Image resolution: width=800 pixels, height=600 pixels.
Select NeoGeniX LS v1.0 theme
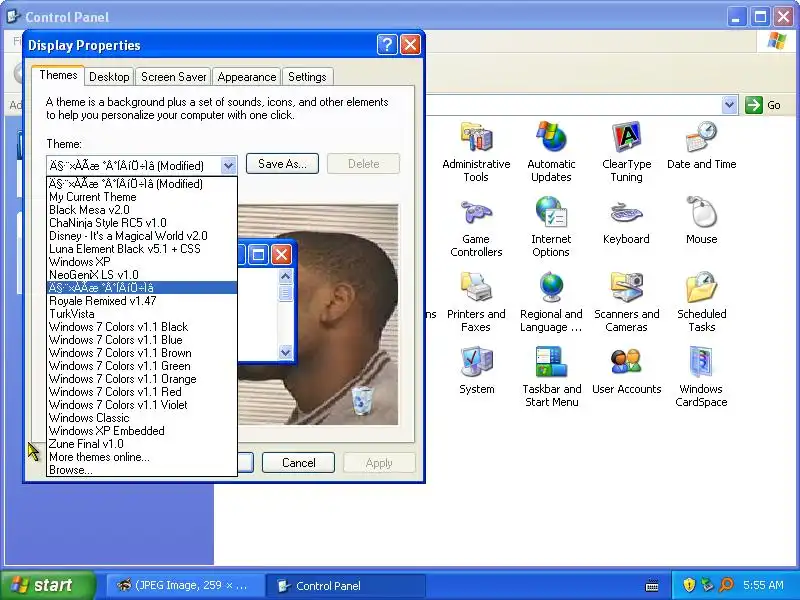[x=142, y=275]
